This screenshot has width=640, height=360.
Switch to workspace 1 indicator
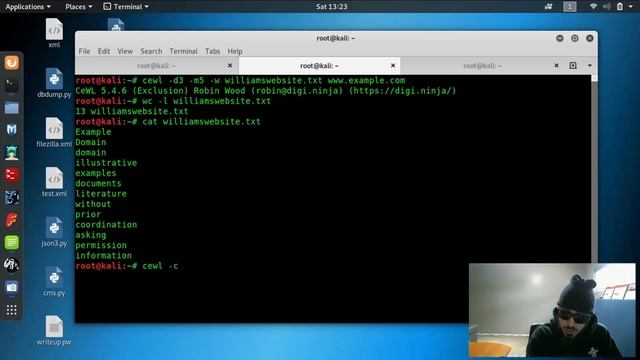coord(570,6)
